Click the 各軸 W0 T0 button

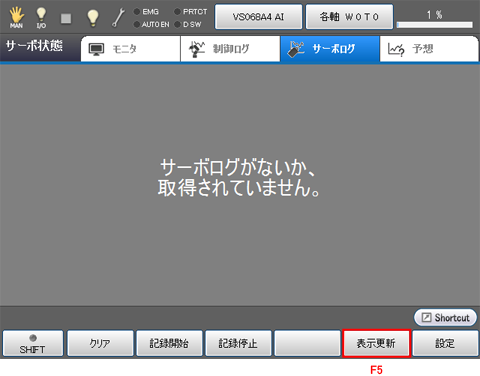349,17
